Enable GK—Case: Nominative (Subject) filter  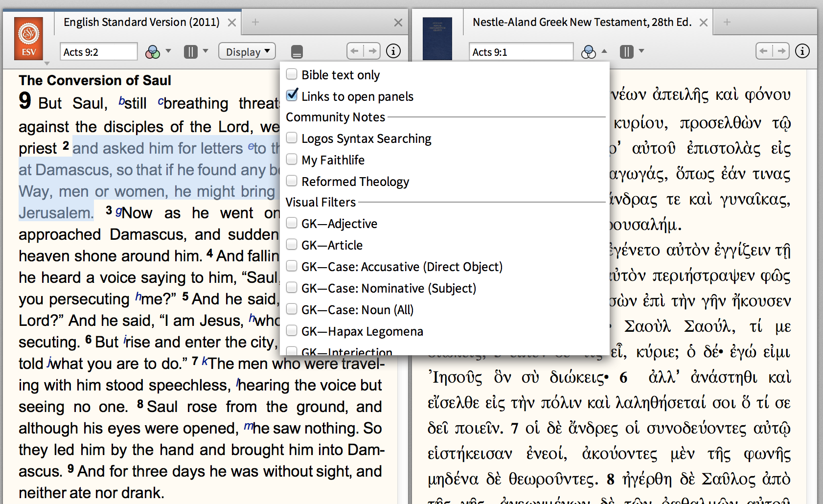(x=292, y=287)
